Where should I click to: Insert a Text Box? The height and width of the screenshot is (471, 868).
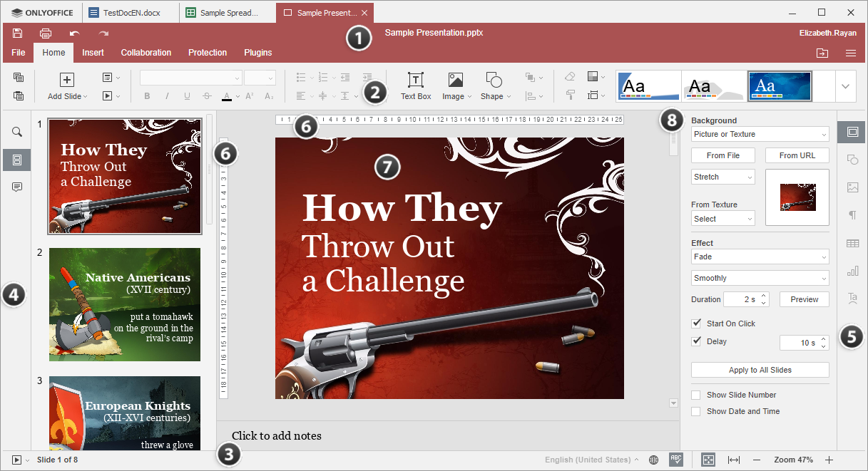tap(415, 86)
